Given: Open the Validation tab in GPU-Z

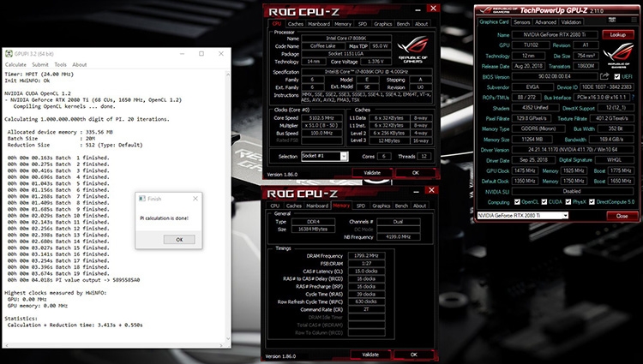Looking at the screenshot, I should point(571,22).
